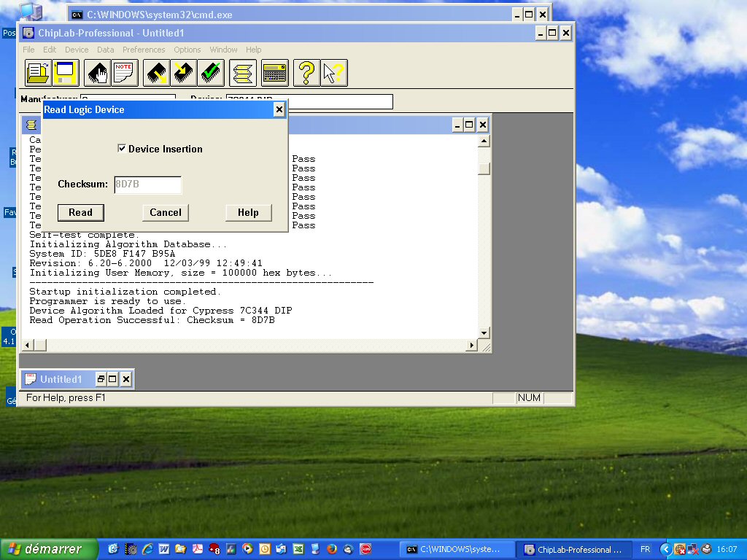The width and height of the screenshot is (747, 560).
Task: Click the 'Device Algorithm Loaded for Cypress' line
Action: pos(161,311)
